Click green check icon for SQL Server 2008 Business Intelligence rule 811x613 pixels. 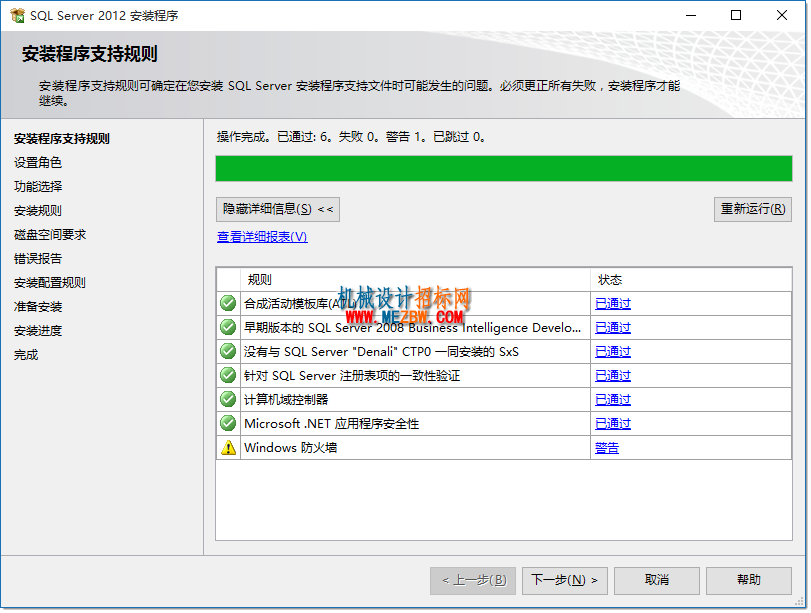[228, 327]
